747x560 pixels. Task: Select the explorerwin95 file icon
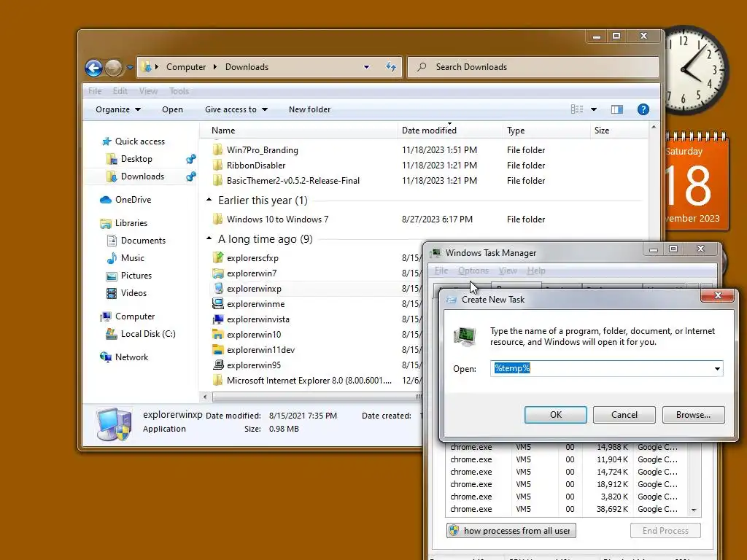point(217,365)
